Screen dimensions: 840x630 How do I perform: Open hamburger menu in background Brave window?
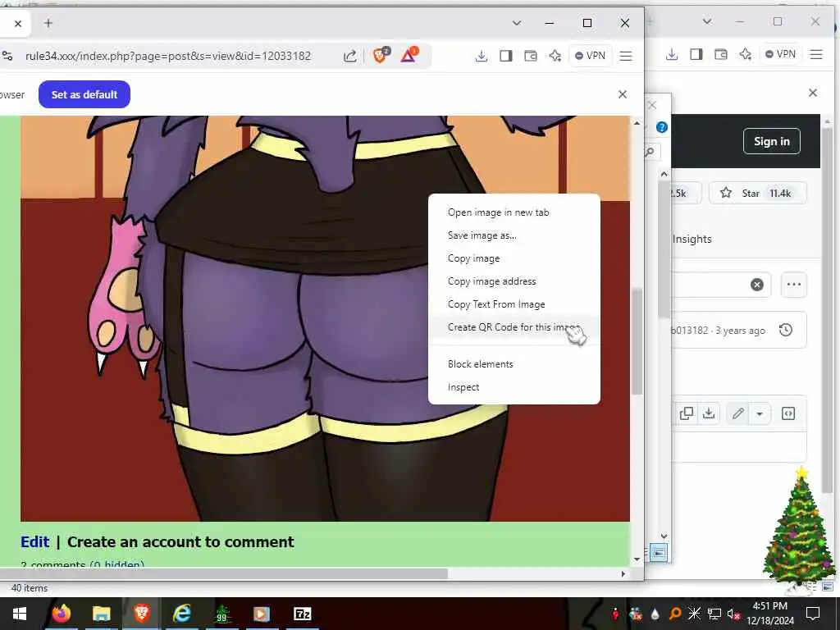(816, 54)
